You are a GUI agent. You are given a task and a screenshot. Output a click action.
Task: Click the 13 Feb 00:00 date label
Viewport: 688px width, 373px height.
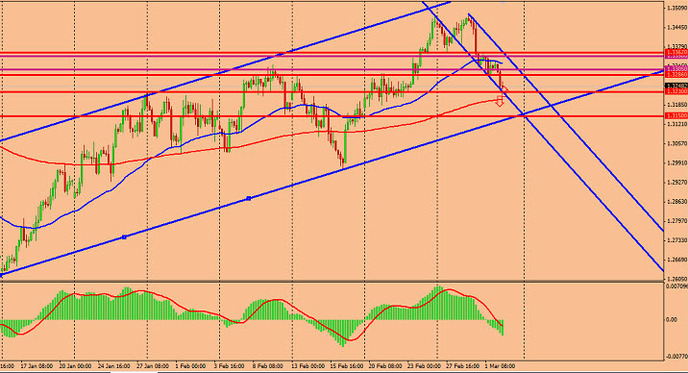pos(309,366)
